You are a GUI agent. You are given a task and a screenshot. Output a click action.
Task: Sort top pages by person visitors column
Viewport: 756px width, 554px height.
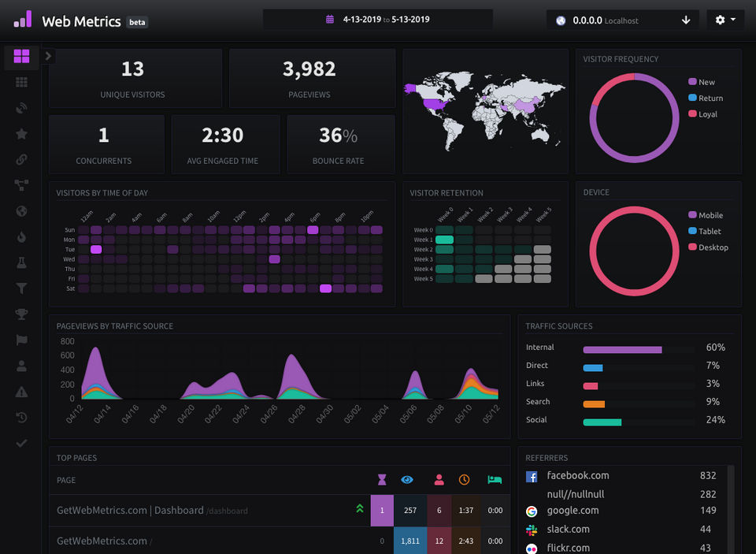tap(439, 479)
